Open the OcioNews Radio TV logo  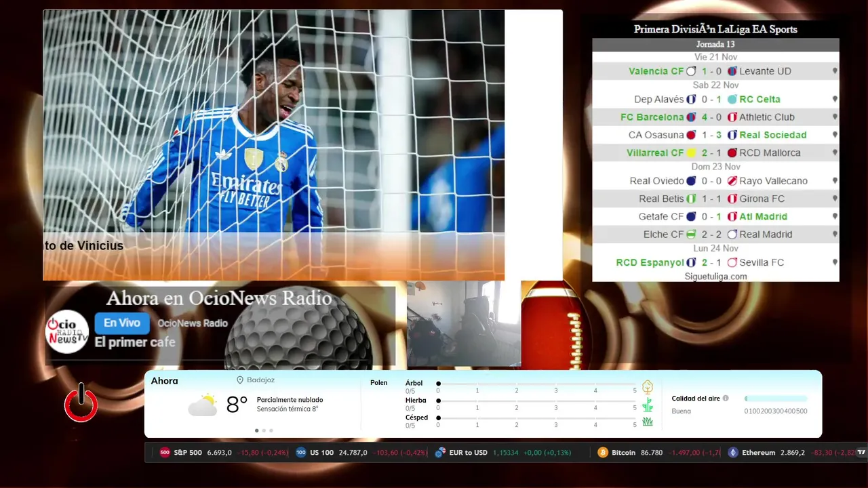[67, 331]
